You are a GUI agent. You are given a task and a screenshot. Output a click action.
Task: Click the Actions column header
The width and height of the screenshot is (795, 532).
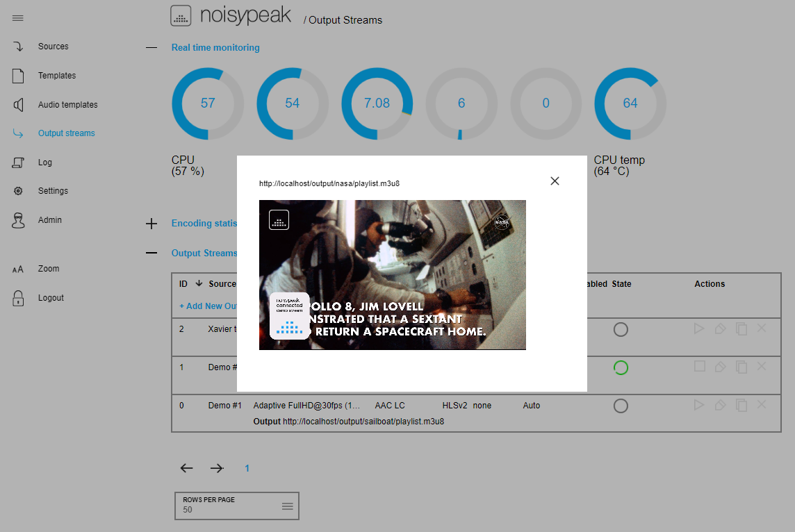(x=710, y=284)
